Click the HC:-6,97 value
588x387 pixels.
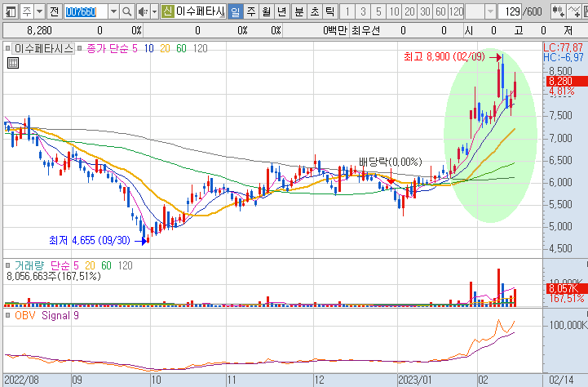(x=564, y=57)
